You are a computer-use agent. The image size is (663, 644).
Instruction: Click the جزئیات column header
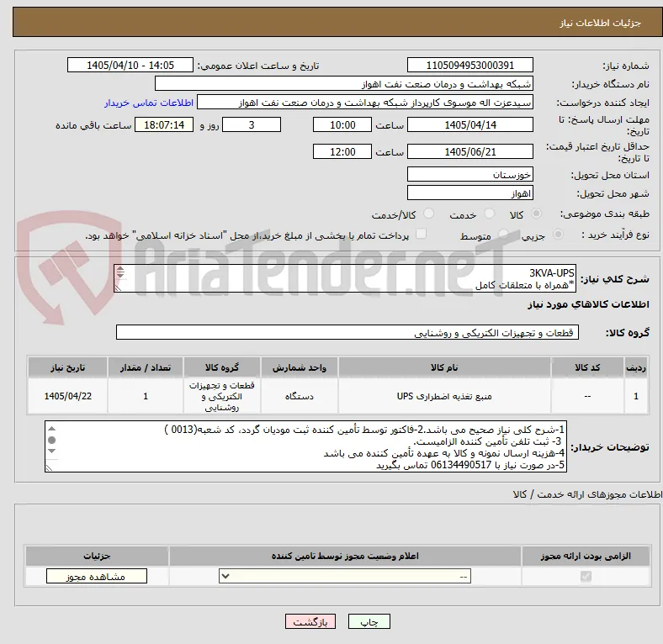click(97, 556)
